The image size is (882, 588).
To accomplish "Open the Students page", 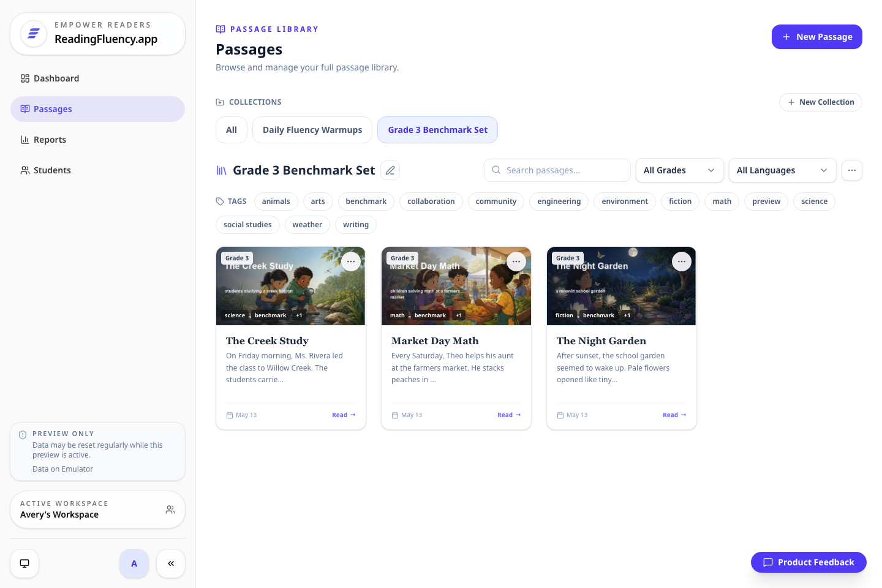I will [x=97, y=170].
